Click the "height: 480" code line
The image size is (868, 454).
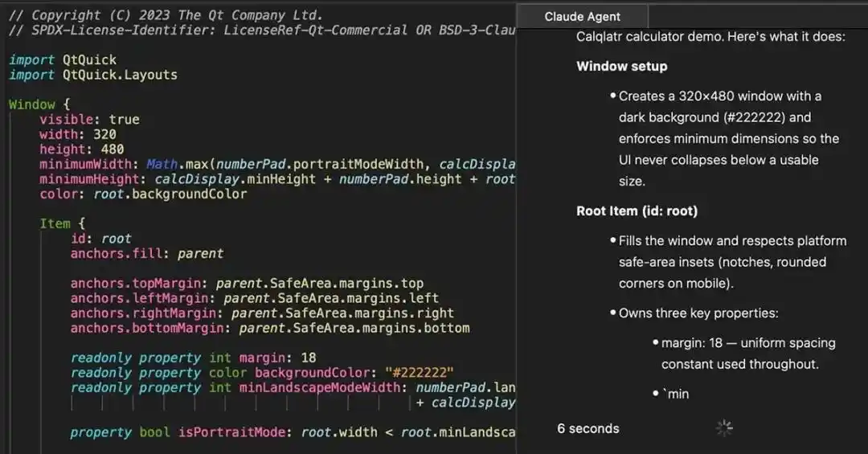[x=81, y=149]
